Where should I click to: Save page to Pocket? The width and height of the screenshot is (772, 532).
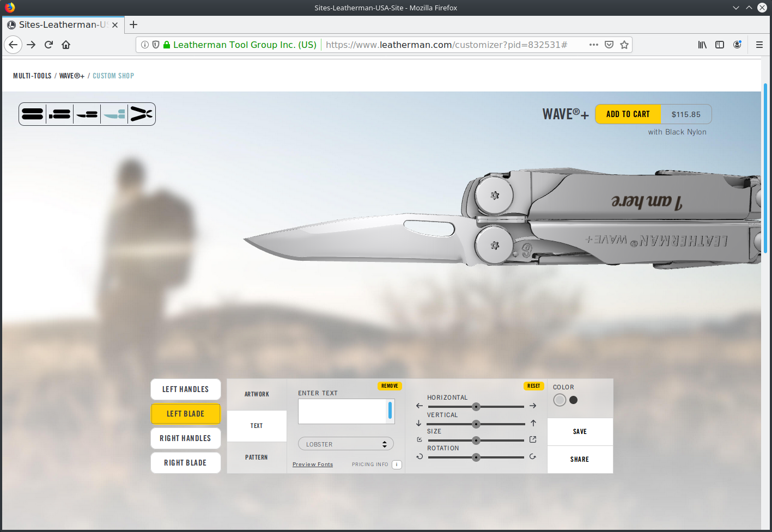point(609,45)
